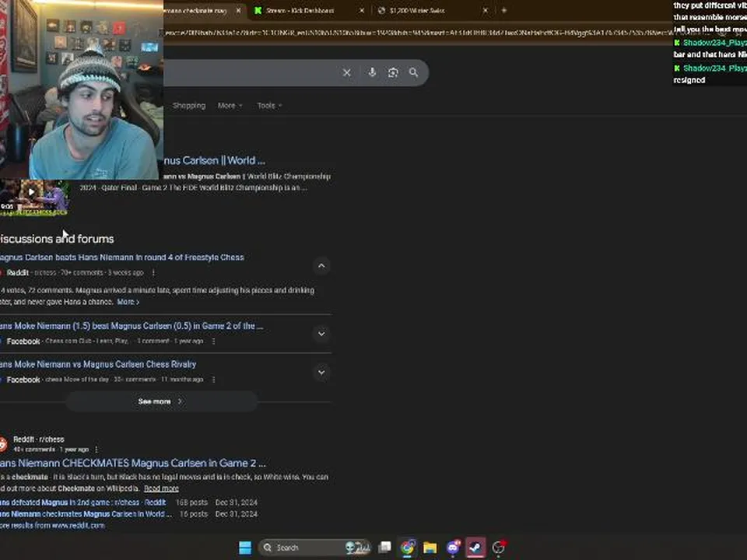Viewport: 747px width, 560px height.
Task: Click See more under discussions
Action: [162, 401]
